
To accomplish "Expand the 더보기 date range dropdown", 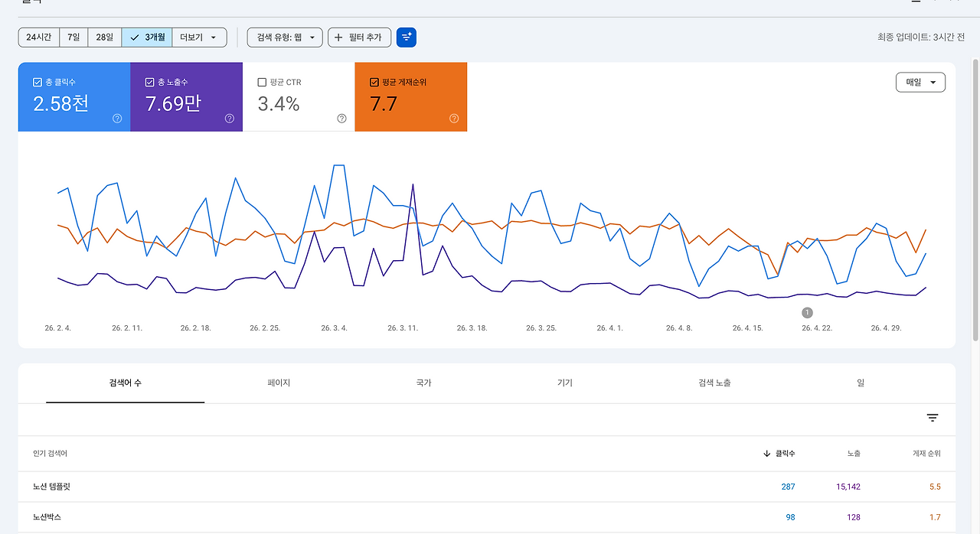I will (199, 37).
